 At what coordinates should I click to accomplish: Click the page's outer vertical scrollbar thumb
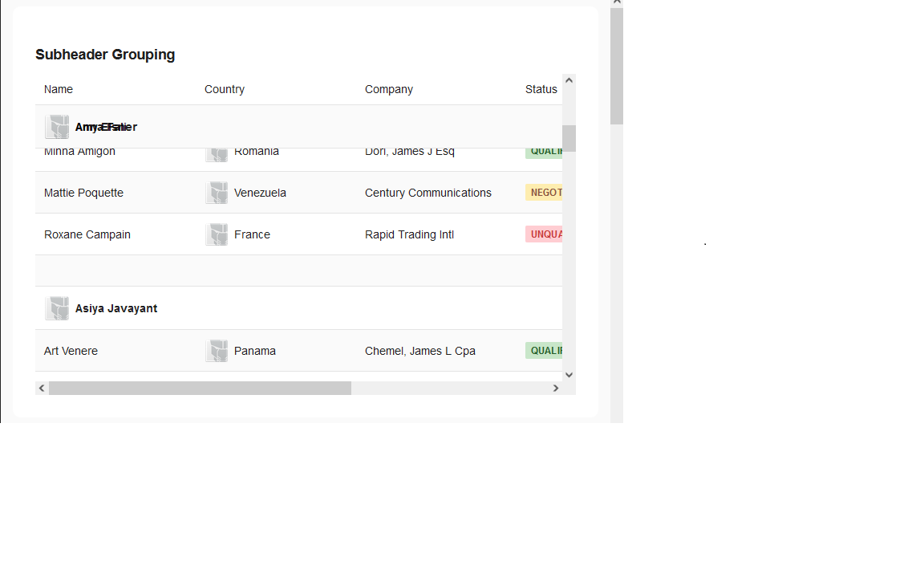click(x=616, y=66)
